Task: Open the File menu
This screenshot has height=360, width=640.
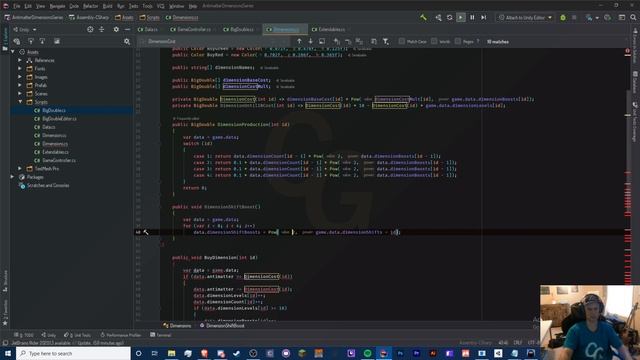Action: click(x=16, y=6)
